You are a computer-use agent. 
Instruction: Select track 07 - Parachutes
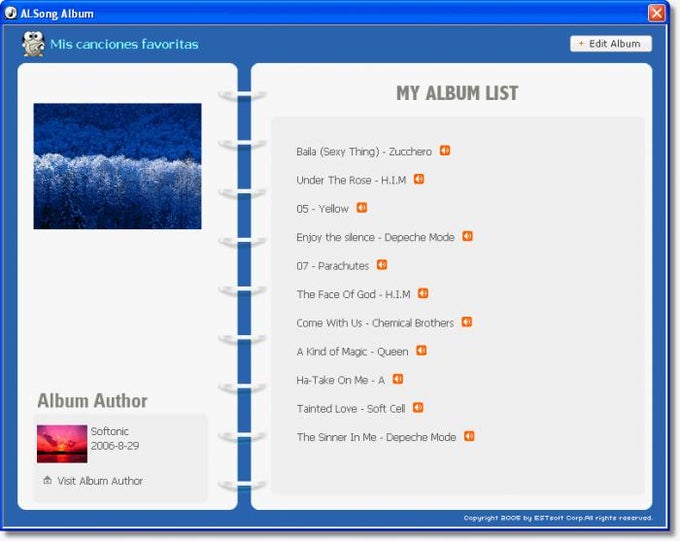click(x=333, y=266)
